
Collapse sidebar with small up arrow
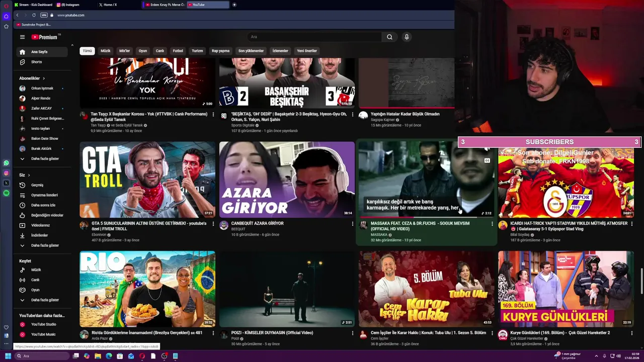72,46
